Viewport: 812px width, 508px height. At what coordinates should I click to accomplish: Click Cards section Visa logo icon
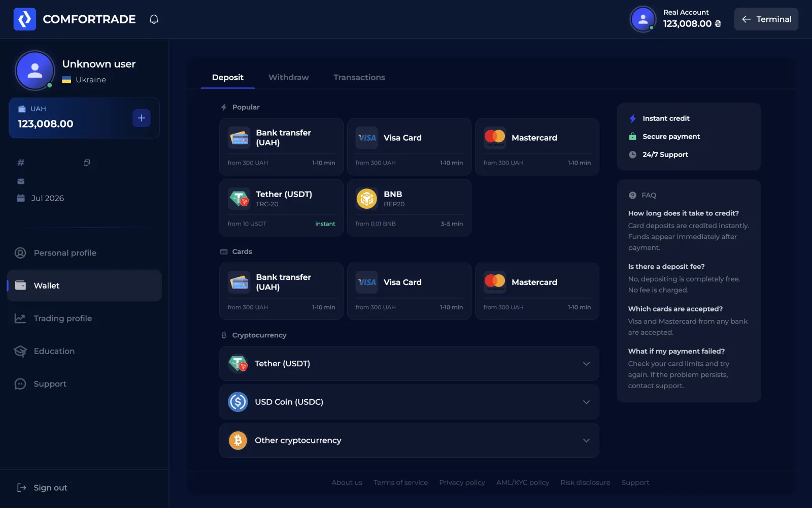367,282
